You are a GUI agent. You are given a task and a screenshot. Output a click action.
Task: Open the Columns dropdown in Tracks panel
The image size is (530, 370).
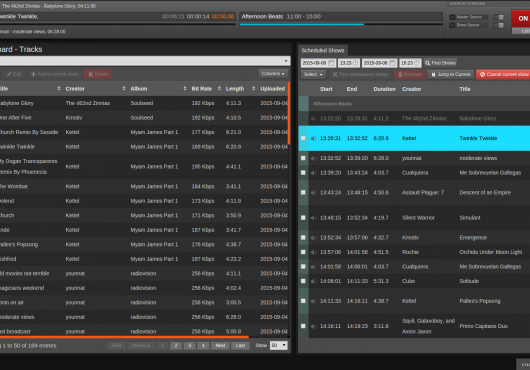[x=273, y=74]
